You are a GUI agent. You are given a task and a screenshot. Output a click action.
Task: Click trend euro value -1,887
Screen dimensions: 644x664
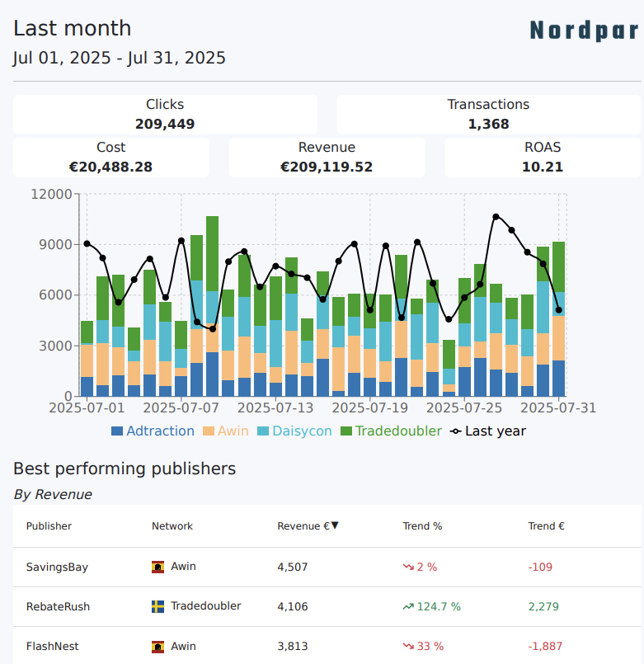point(545,646)
